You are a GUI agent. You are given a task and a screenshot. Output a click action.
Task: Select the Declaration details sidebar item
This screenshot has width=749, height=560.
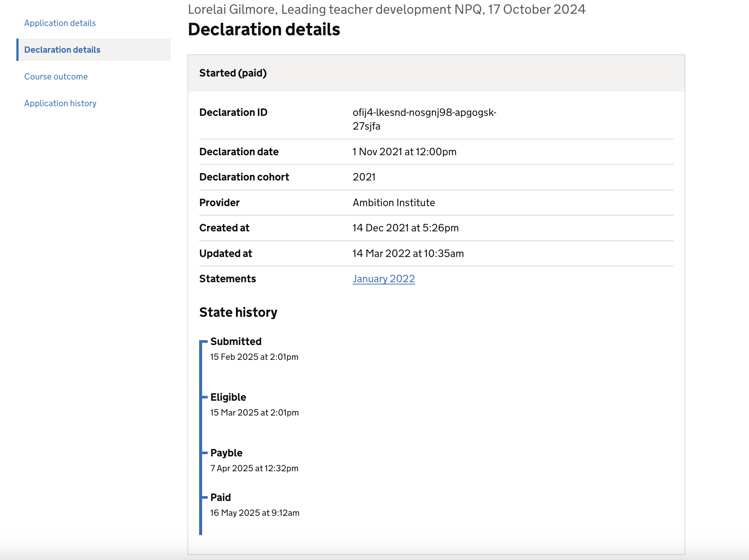click(x=62, y=49)
